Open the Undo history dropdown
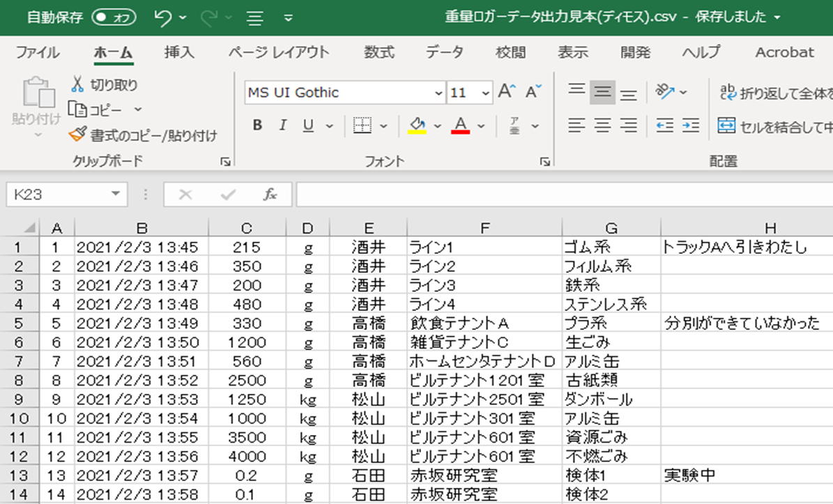The image size is (833, 504). pos(183,17)
